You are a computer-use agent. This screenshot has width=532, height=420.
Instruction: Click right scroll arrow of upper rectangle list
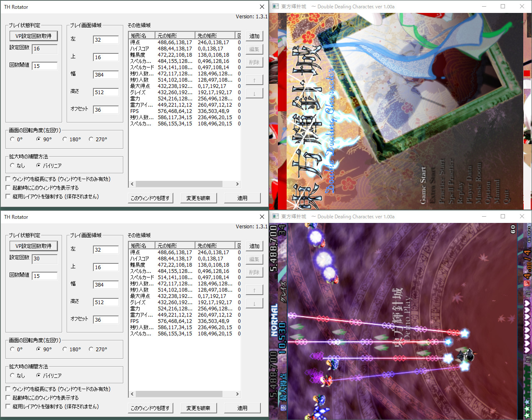[x=237, y=184]
